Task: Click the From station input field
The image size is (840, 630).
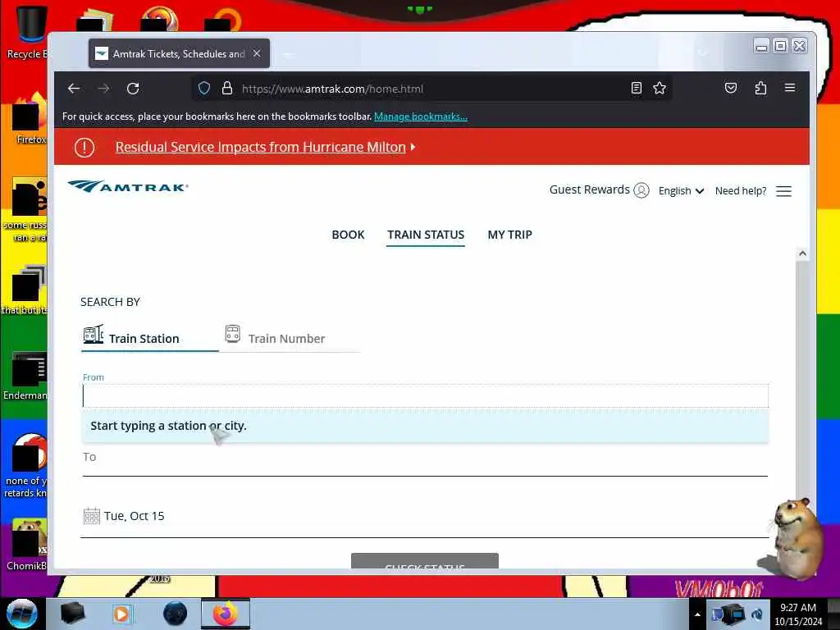Action: click(x=426, y=396)
